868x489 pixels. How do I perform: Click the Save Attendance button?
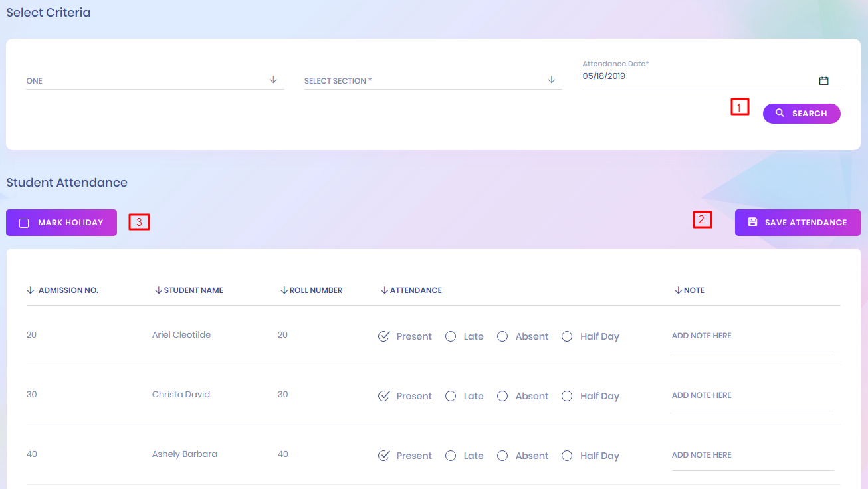797,223
